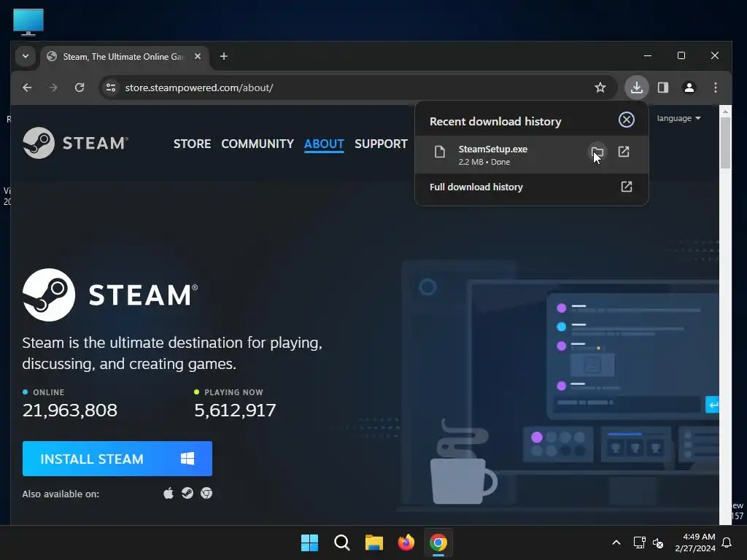The image size is (747, 560).
Task: Click the ONLINE count 21,963,808
Action: coord(70,411)
